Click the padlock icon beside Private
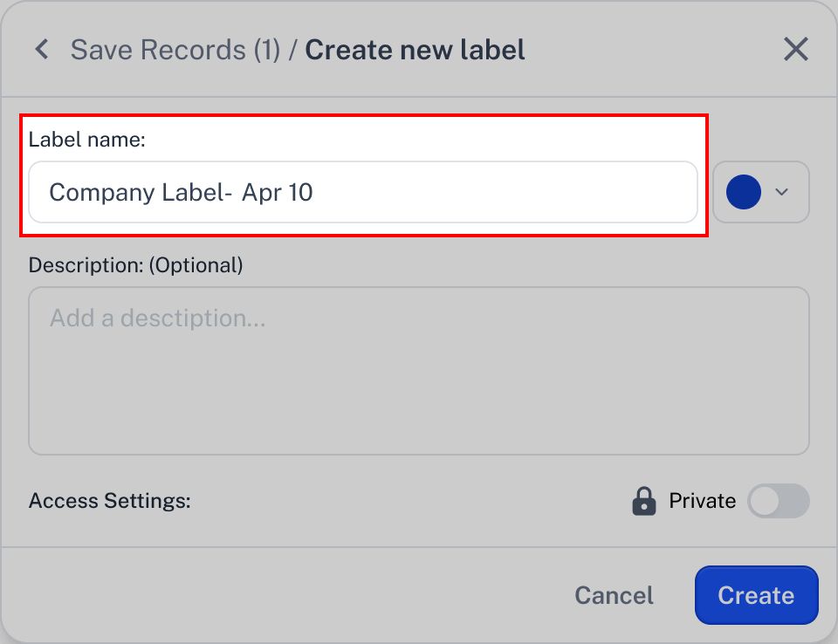 coord(644,501)
